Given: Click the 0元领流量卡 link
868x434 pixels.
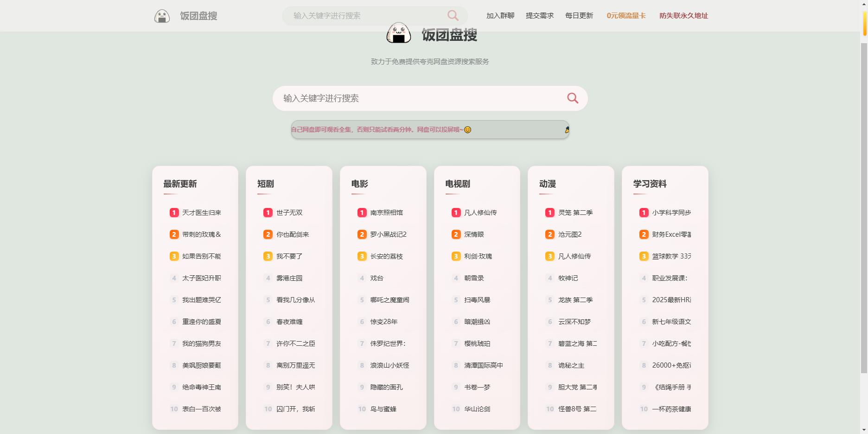Looking at the screenshot, I should point(625,15).
